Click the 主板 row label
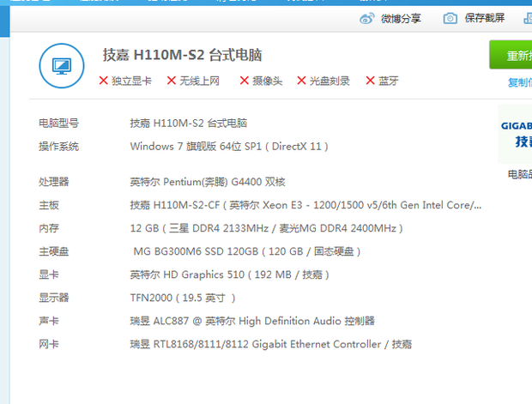This screenshot has height=404, width=532. pyautogui.click(x=49, y=205)
